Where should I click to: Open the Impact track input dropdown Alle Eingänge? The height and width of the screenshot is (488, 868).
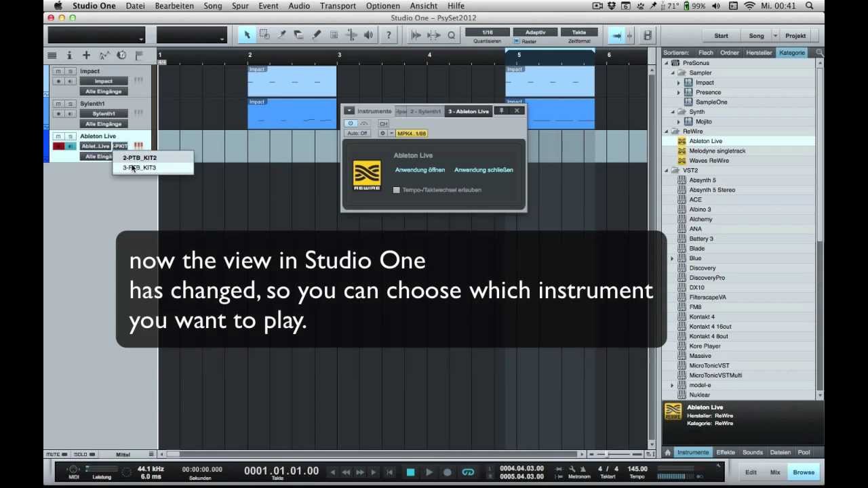(104, 91)
